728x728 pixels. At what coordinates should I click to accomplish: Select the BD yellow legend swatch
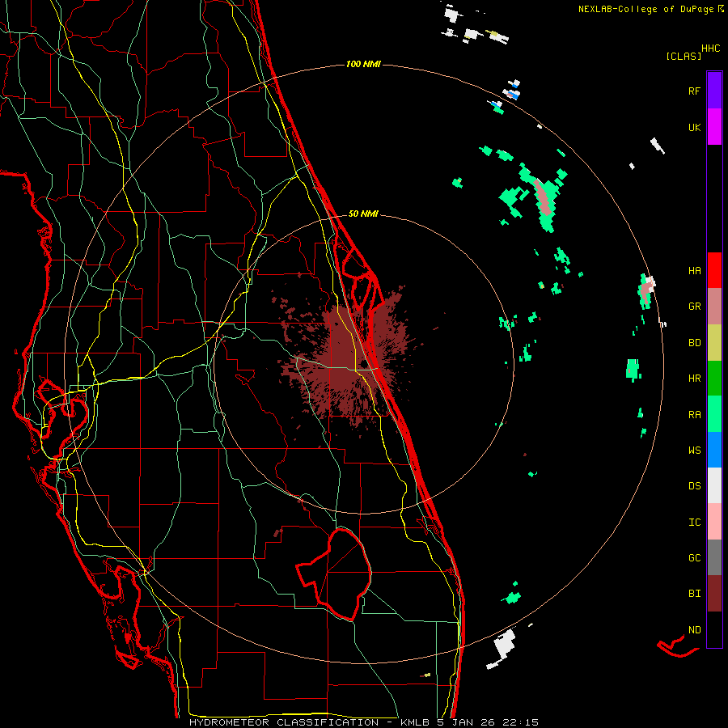714,343
